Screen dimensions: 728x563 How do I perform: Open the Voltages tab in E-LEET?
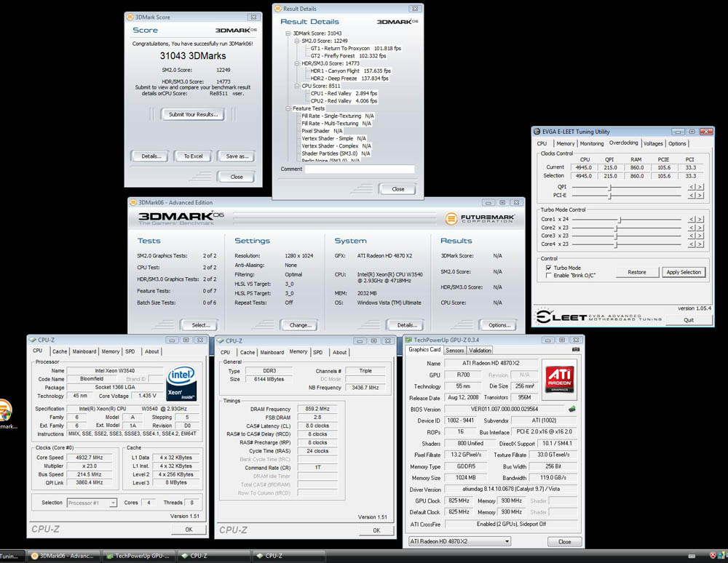point(653,144)
